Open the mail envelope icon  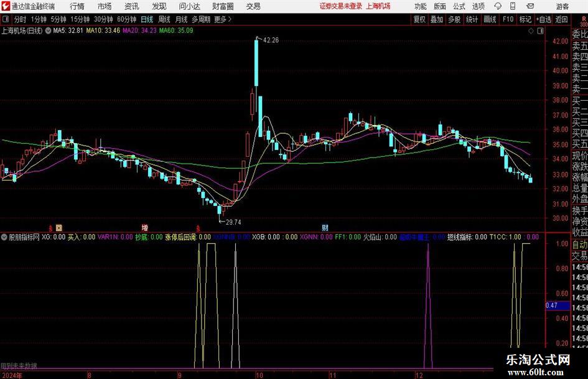pos(530,6)
